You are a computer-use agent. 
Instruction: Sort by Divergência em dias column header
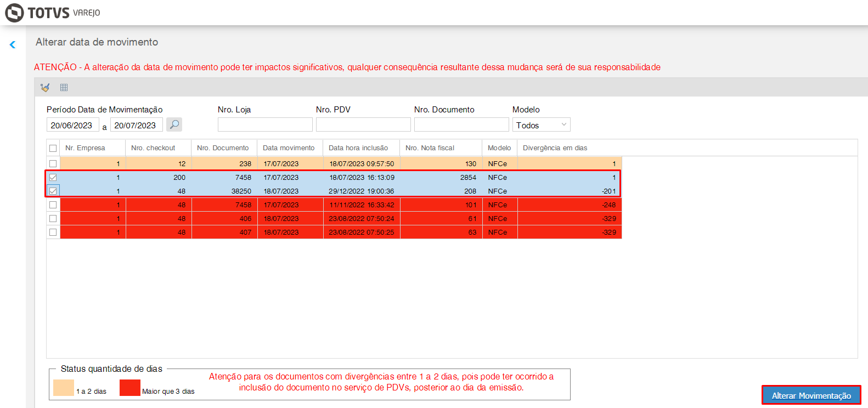click(570, 148)
